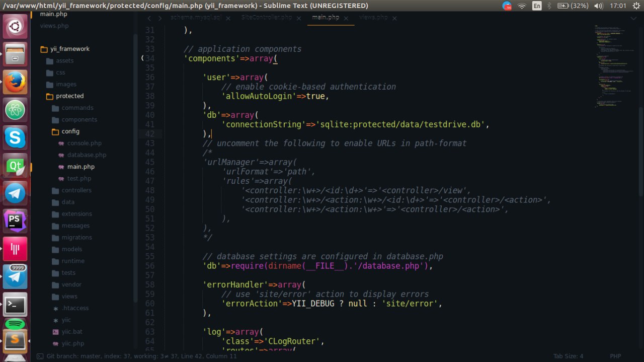Click the tab history forward arrow

coord(160,18)
